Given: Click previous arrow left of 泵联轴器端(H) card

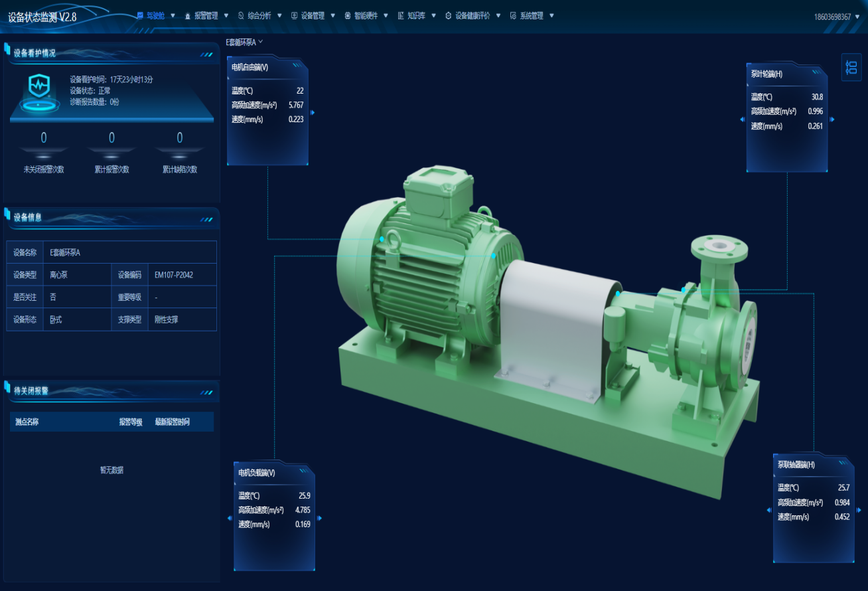Looking at the screenshot, I should point(769,511).
